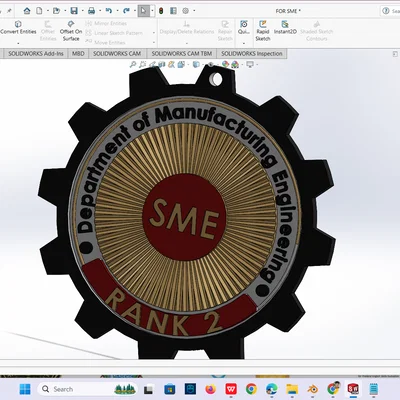The width and height of the screenshot is (400, 400).
Task: Click Convert Entities tool
Action: tap(18, 28)
